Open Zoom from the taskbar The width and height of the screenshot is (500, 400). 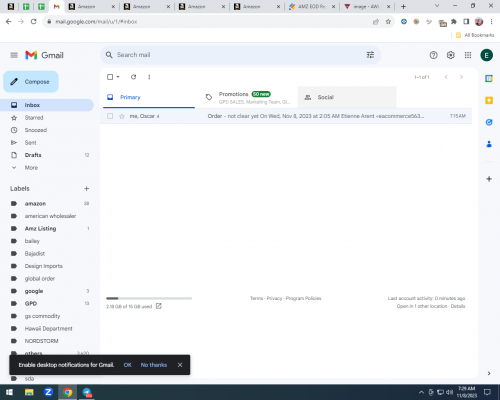48,392
